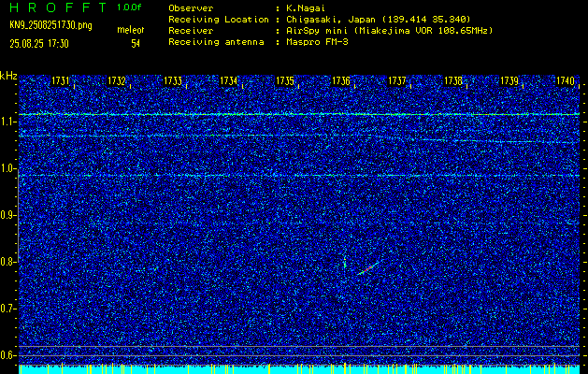Click the short vertical echo below 1736
588x374 pixels.
(x=345, y=261)
